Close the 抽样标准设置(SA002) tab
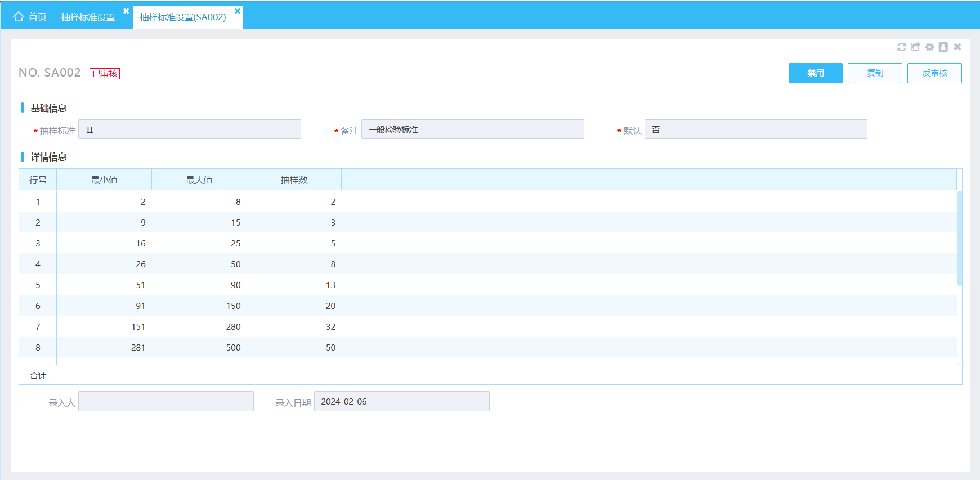980x480 pixels. pyautogui.click(x=238, y=11)
